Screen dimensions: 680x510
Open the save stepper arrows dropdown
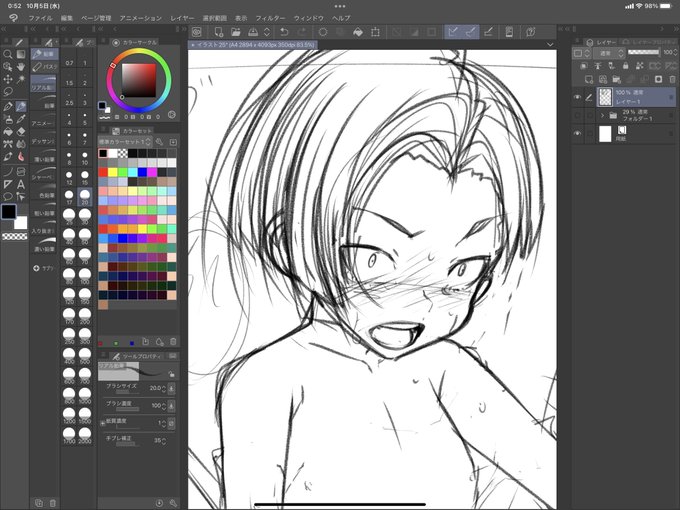[x=267, y=32]
